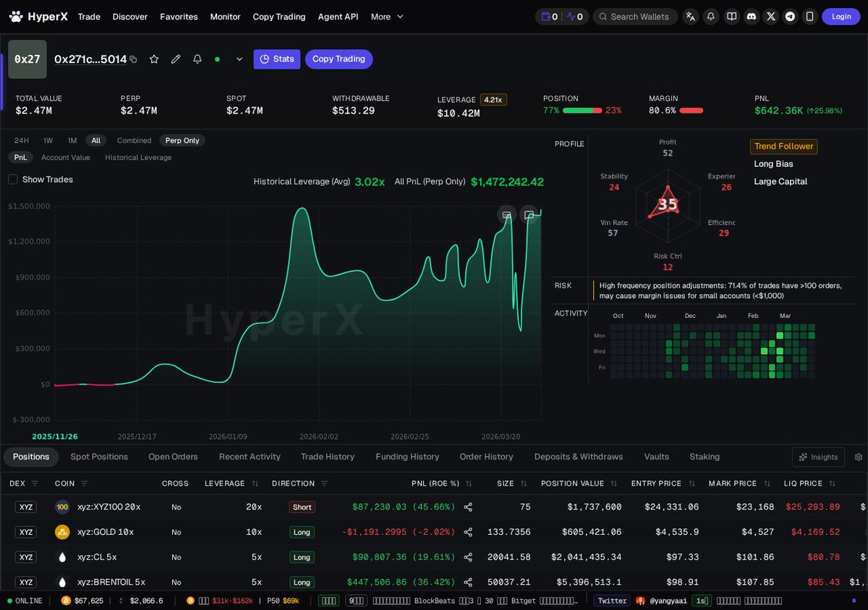Click the Trend Follower tag
Image resolution: width=868 pixels, height=610 pixels.
pyautogui.click(x=784, y=146)
